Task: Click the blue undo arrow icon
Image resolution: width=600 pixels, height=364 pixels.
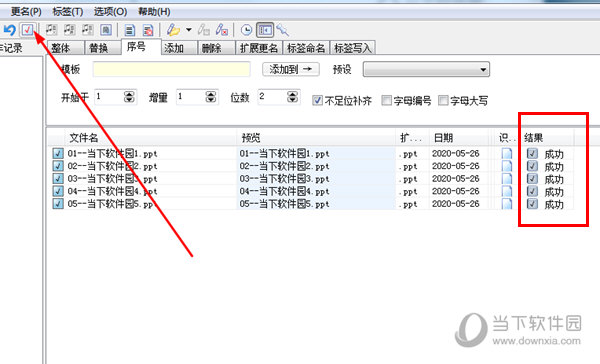Action: coord(9,30)
